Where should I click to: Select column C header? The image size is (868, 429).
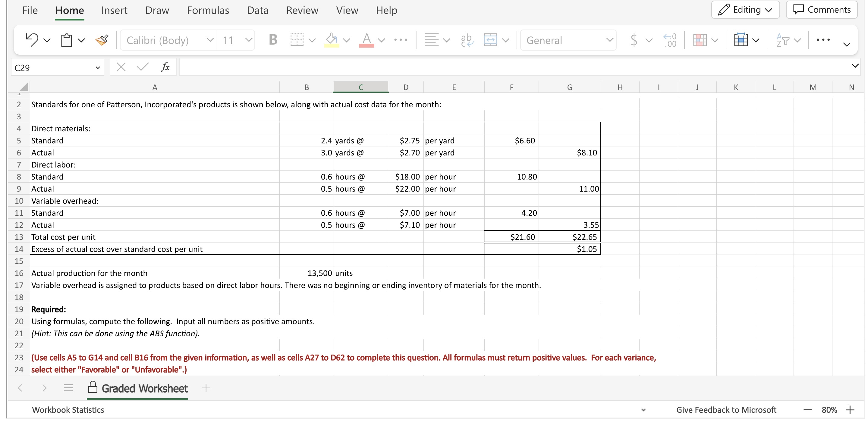(x=360, y=87)
